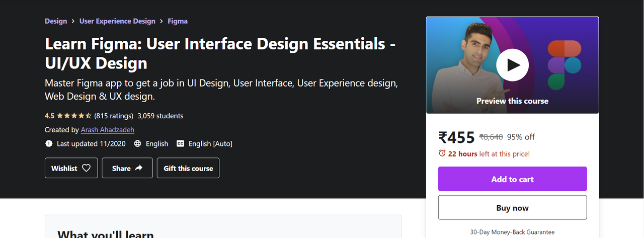Click the Buy now button
This screenshot has width=644, height=238.
(512, 208)
